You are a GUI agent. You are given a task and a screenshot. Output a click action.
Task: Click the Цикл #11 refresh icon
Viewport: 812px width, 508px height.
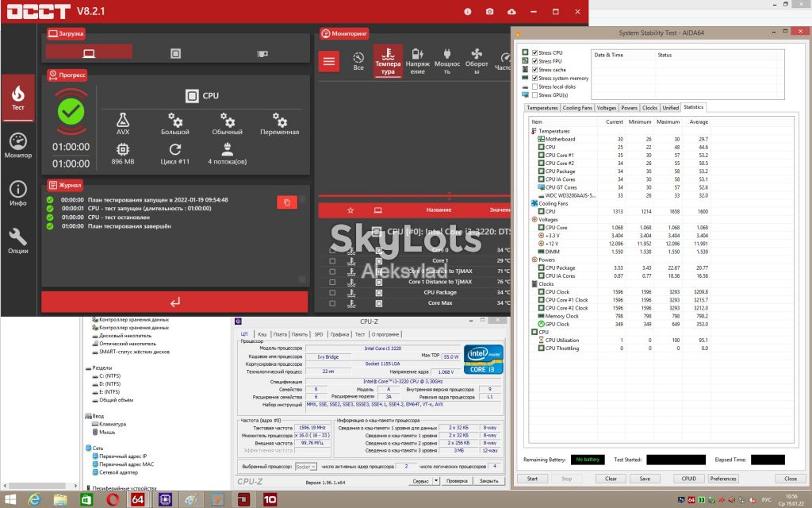(x=175, y=150)
